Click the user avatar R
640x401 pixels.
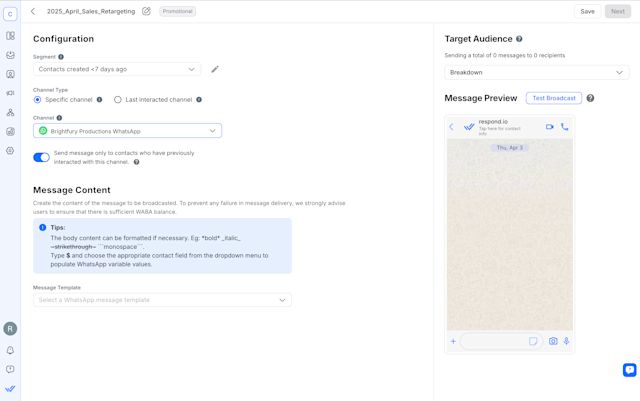click(10, 329)
